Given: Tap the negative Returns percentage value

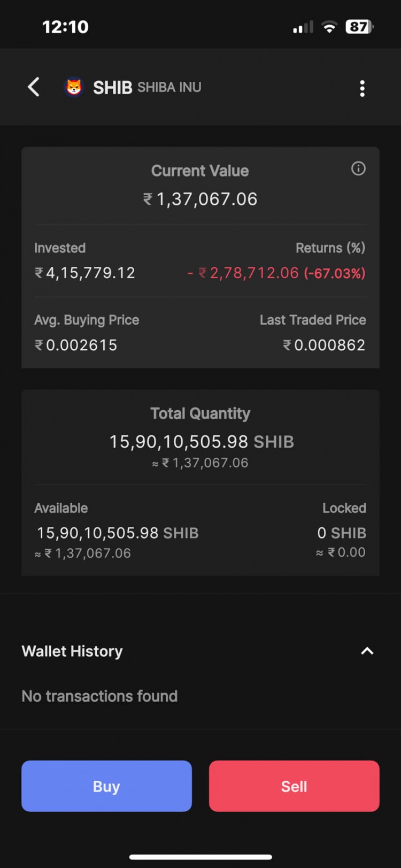Looking at the screenshot, I should coord(334,273).
